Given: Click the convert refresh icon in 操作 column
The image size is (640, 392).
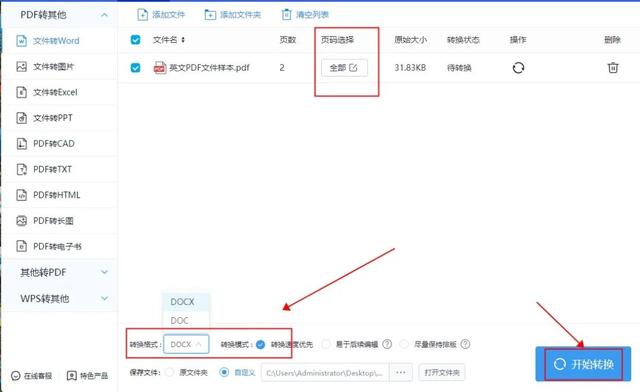Looking at the screenshot, I should coord(518,67).
